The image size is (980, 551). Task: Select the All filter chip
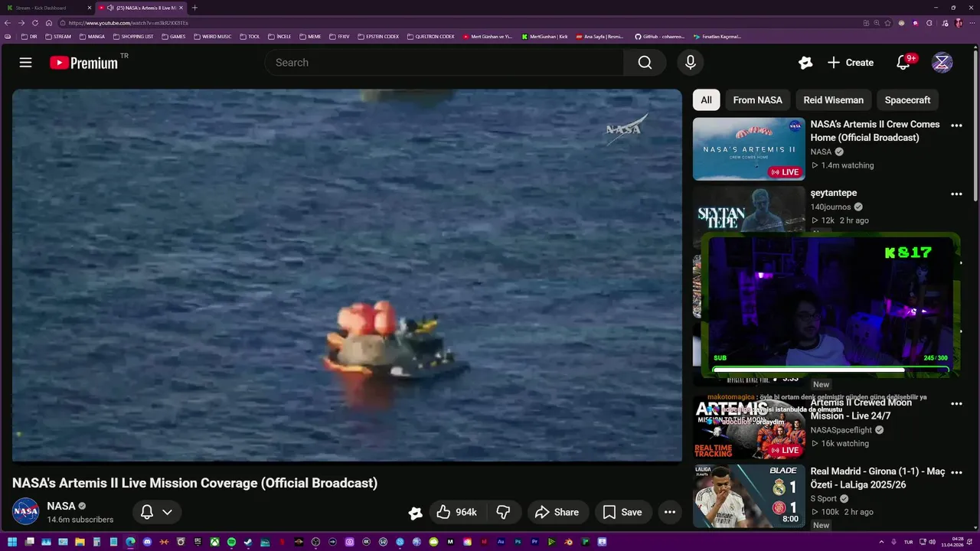click(706, 100)
